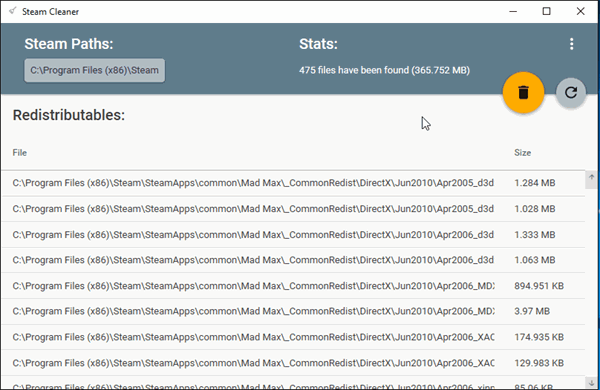Image resolution: width=600 pixels, height=390 pixels.
Task: Minimize the Steam Cleaner window
Action: tap(513, 11)
